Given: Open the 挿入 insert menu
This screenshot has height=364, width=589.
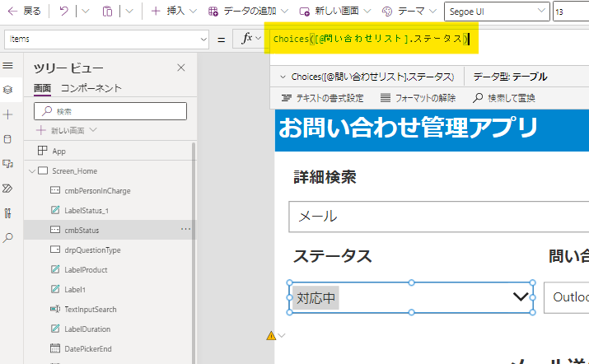Looking at the screenshot, I should click(x=174, y=12).
